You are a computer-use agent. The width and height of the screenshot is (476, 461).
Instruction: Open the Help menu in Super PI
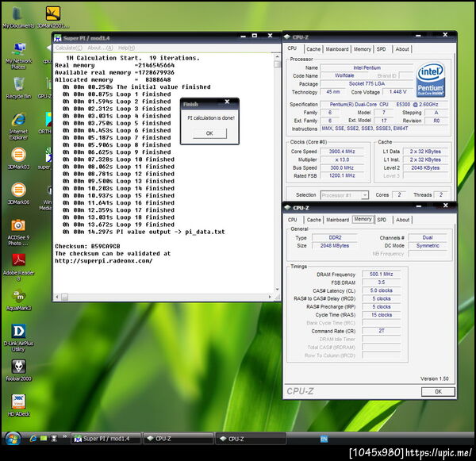pos(126,48)
